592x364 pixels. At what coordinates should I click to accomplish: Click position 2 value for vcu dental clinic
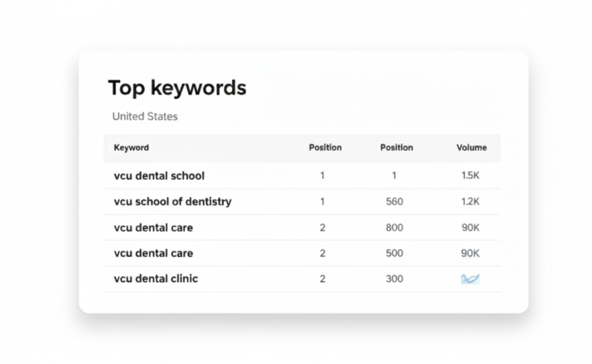click(322, 279)
